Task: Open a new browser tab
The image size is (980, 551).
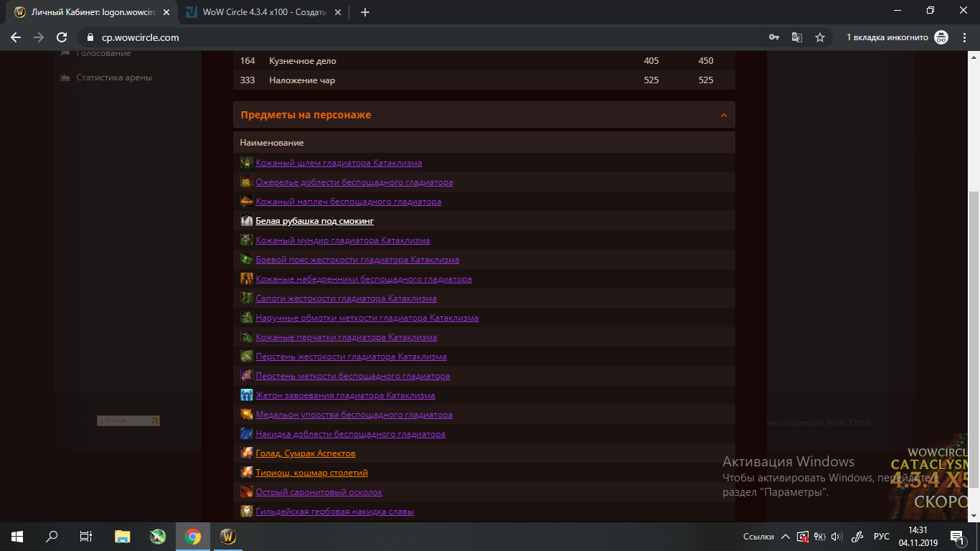Action: [365, 12]
